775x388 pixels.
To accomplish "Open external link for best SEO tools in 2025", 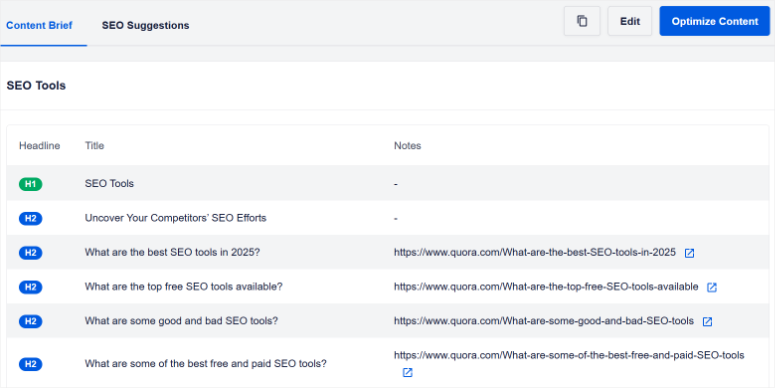I will click(x=689, y=253).
